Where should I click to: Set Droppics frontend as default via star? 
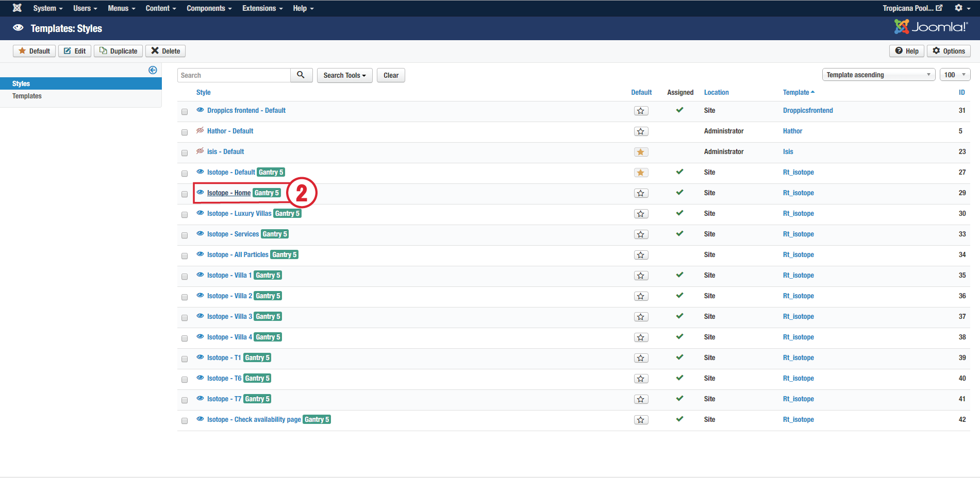point(641,111)
